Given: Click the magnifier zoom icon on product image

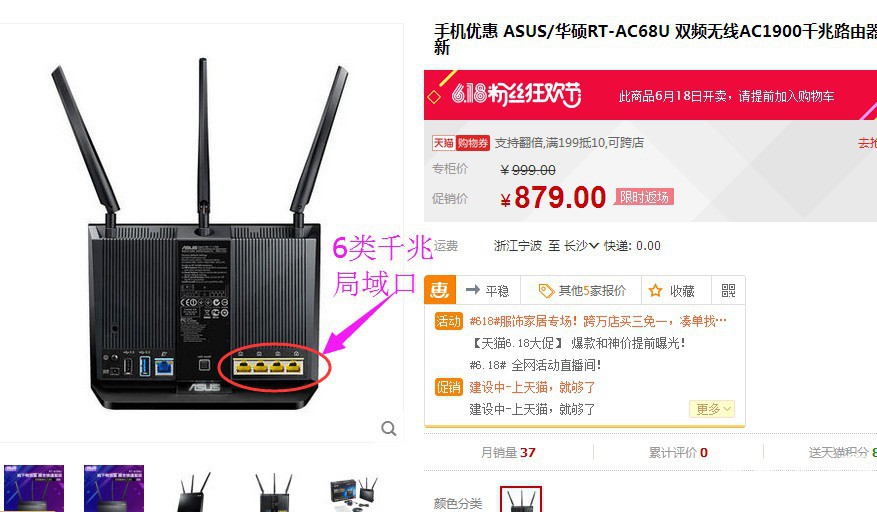Looking at the screenshot, I should 389,429.
